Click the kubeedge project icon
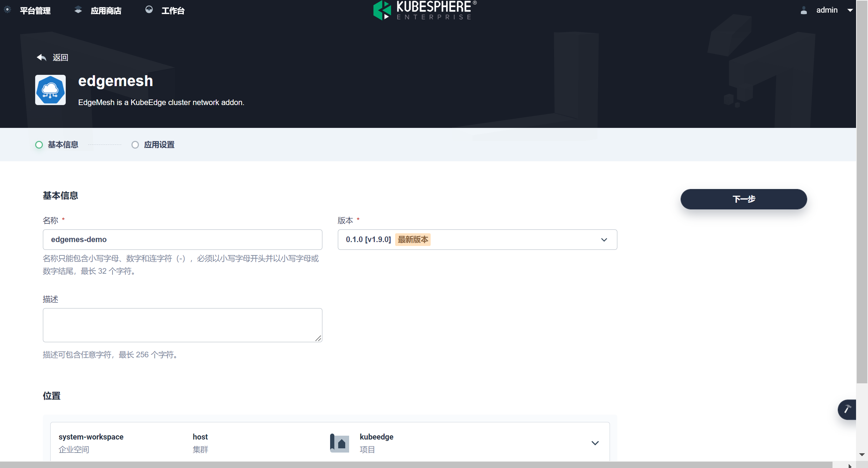This screenshot has width=868, height=468. [x=340, y=443]
